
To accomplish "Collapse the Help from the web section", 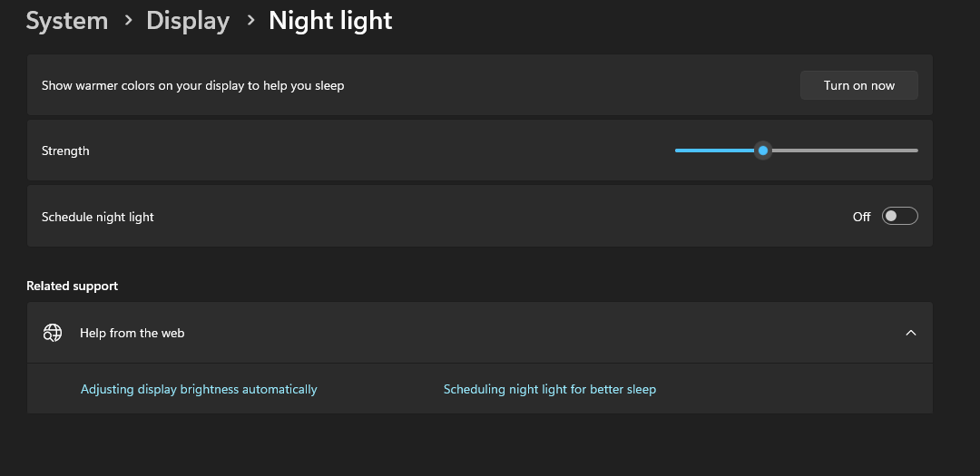I will (911, 333).
